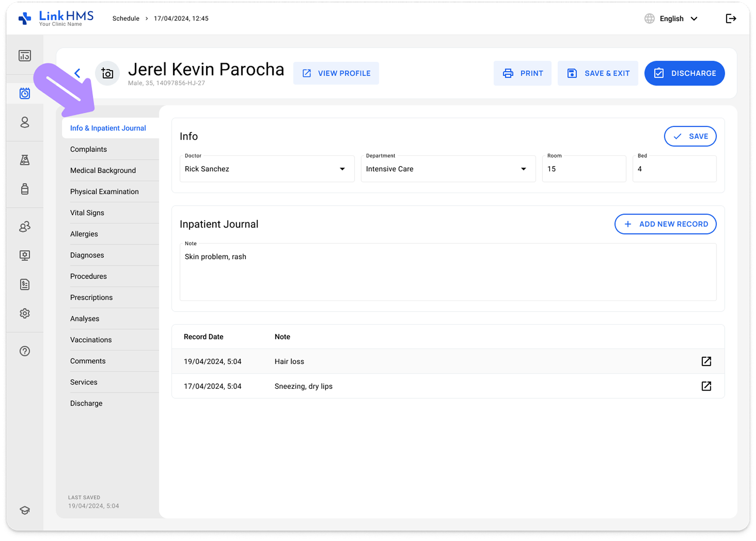Click the patient photo camera icon
This screenshot has height=541, width=756.
107,73
